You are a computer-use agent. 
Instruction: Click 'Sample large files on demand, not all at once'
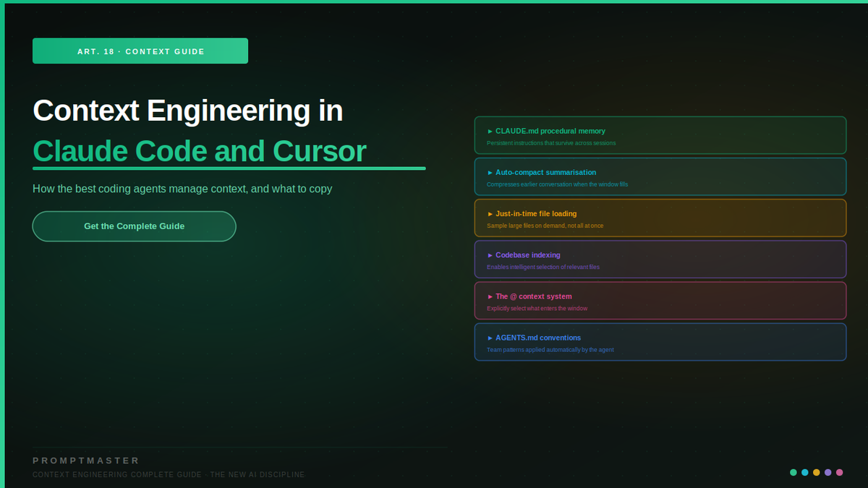pos(545,226)
